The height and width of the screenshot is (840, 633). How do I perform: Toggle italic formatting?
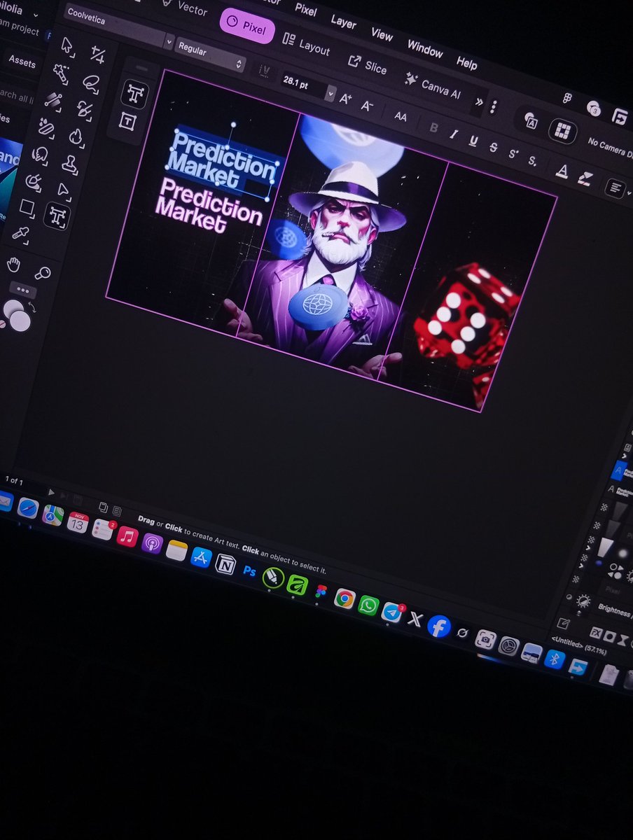click(x=454, y=134)
